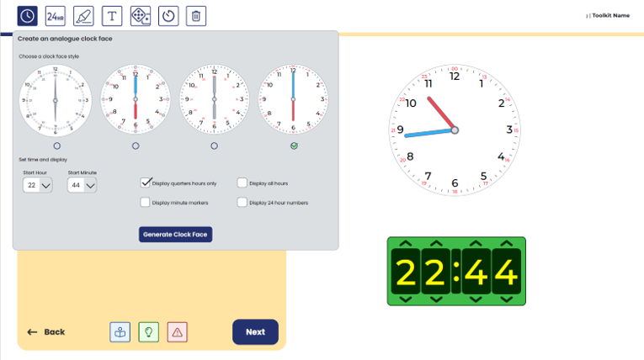This screenshot has height=360, width=644.
Task: Select the first clock face style radio
Action: [x=56, y=146]
